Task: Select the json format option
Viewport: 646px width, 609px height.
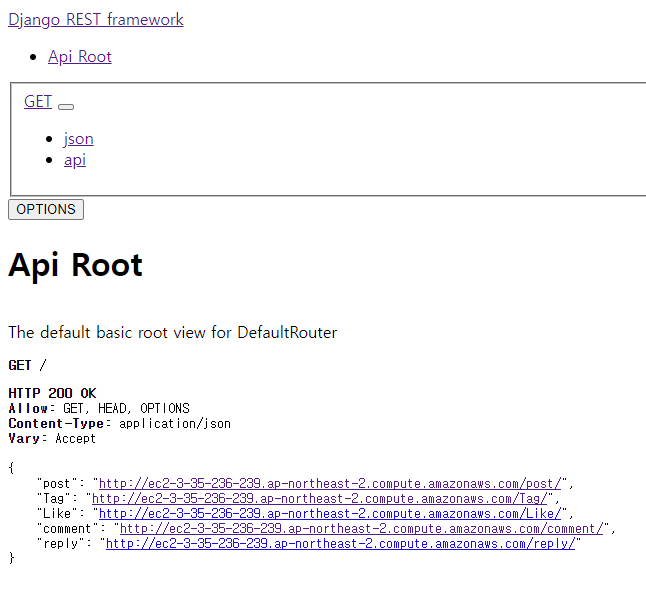Action: 79,139
